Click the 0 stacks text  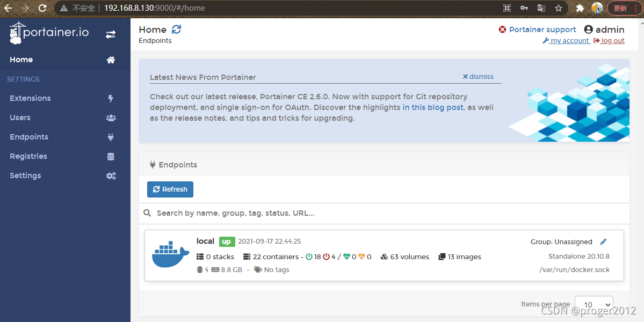pyautogui.click(x=220, y=257)
